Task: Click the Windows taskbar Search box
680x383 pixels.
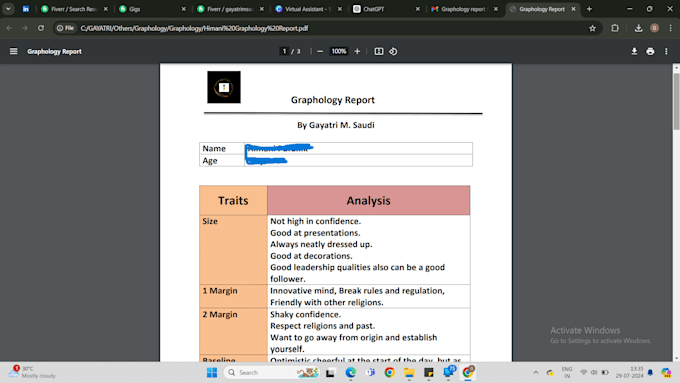Action: click(x=272, y=372)
